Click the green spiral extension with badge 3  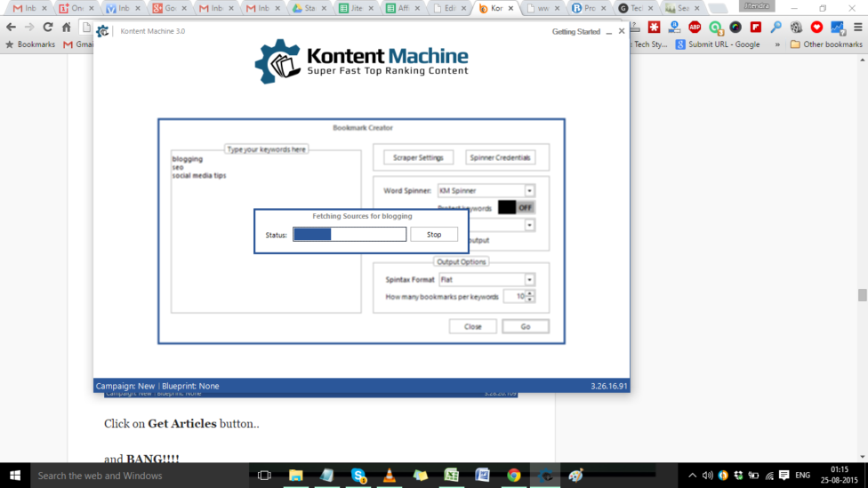click(x=715, y=27)
